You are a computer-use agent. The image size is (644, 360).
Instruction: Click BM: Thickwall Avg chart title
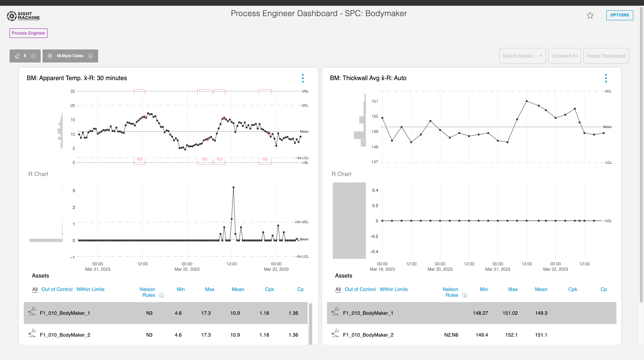368,78
